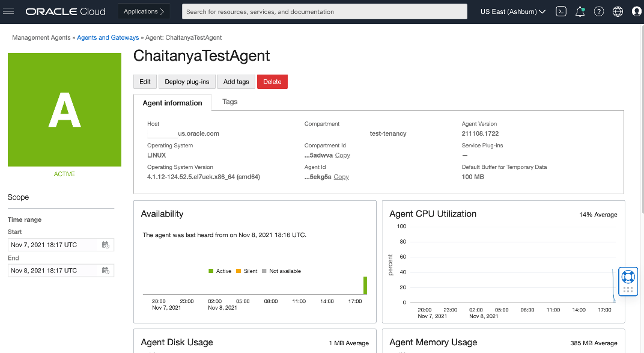The width and height of the screenshot is (644, 353).
Task: Click the 14% Average CPU label
Action: [598, 215]
